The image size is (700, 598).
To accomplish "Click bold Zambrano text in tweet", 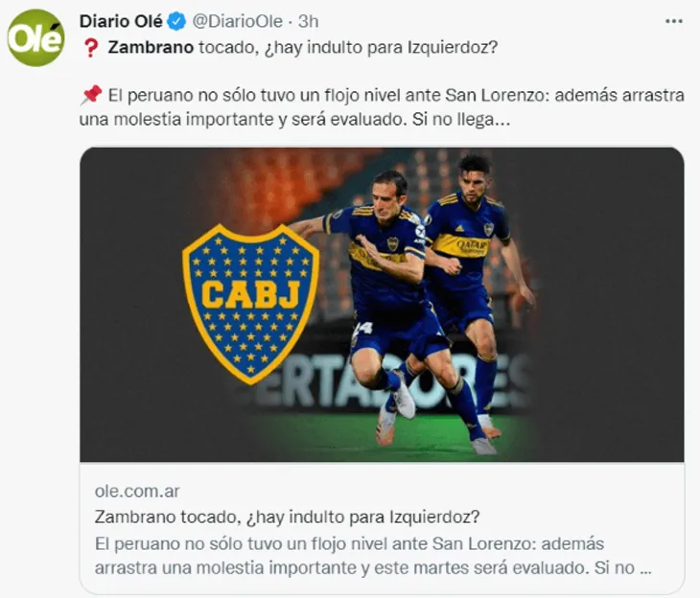I will (x=151, y=47).
